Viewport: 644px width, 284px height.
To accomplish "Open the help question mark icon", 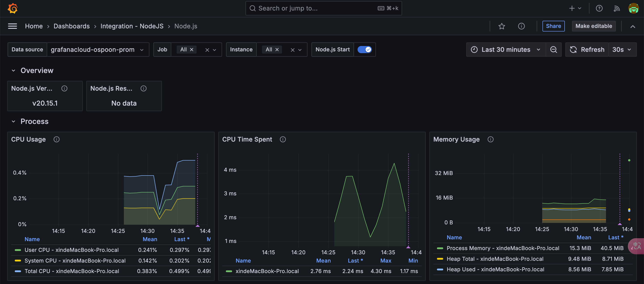I will 599,8.
